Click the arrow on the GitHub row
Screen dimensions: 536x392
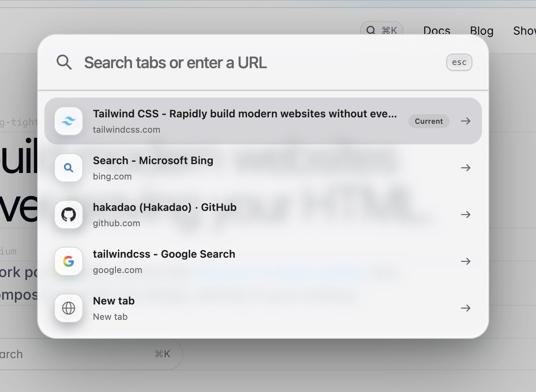[466, 215]
